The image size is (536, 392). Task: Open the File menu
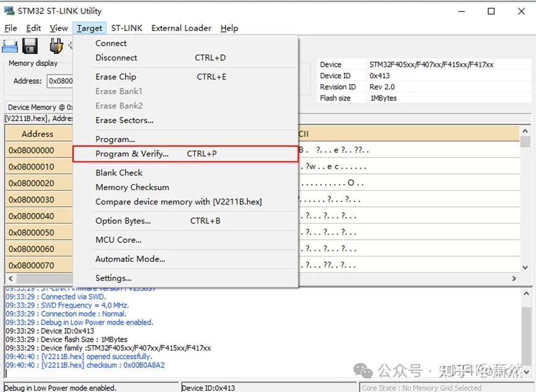[x=11, y=28]
